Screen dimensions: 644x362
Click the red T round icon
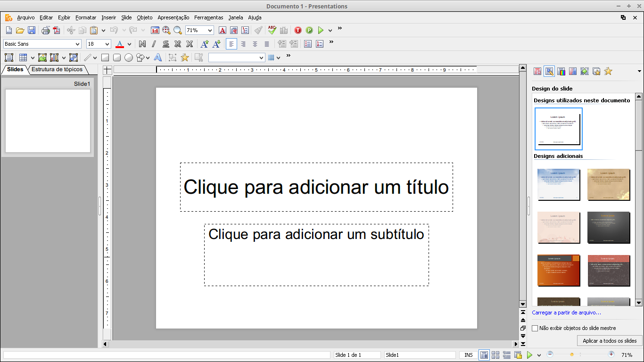[298, 30]
